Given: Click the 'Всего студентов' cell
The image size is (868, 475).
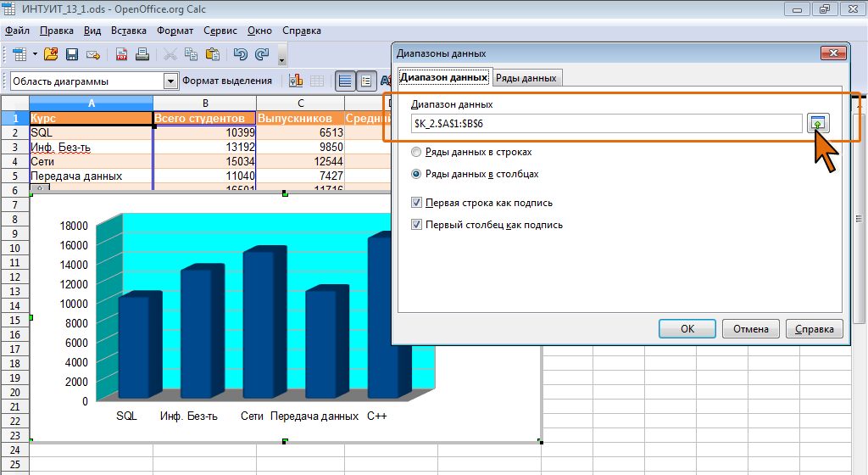Looking at the screenshot, I should 204,118.
